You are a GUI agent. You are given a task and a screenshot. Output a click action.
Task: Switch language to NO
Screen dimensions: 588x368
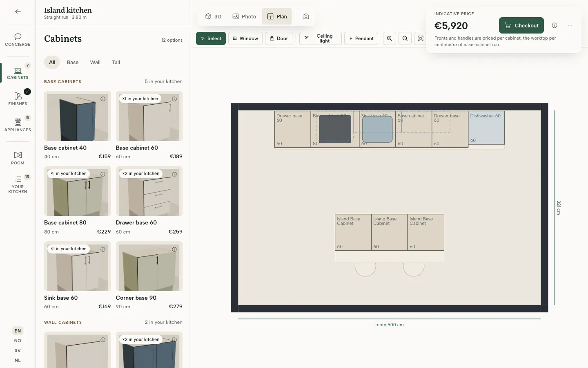(18, 341)
